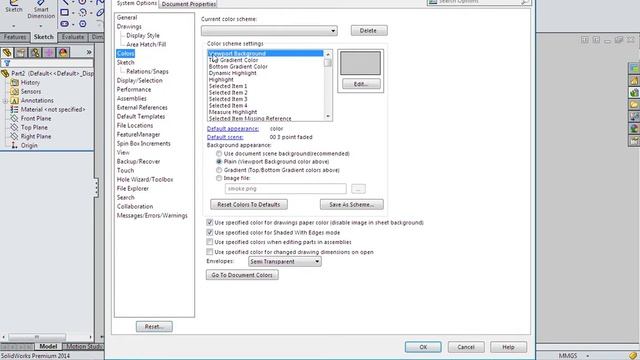Expand the Annotations tree node
This screenshot has height=360, width=640.
[x=5, y=100]
